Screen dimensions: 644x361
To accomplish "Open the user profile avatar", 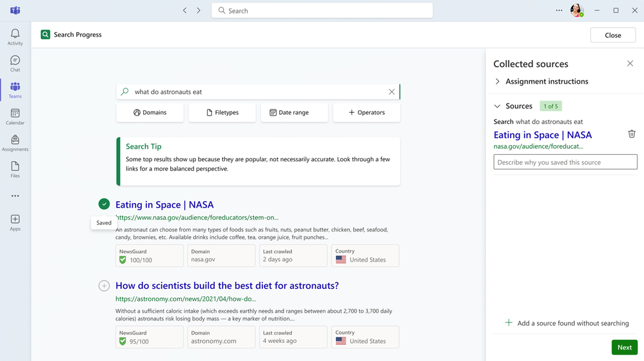I will coord(577,10).
